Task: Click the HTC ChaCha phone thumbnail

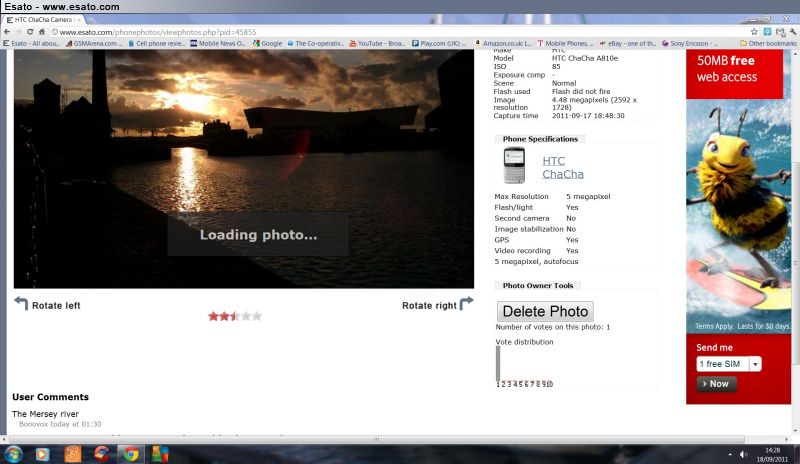Action: tap(514, 165)
